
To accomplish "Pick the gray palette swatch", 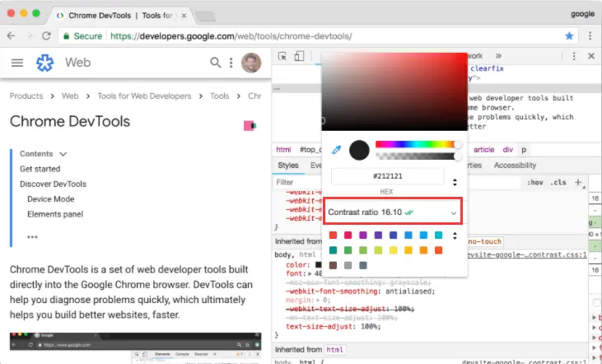I will click(348, 266).
